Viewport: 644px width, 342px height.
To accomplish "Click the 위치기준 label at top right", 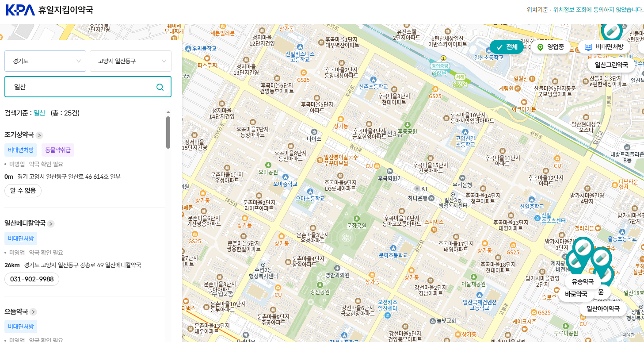I will tap(537, 10).
